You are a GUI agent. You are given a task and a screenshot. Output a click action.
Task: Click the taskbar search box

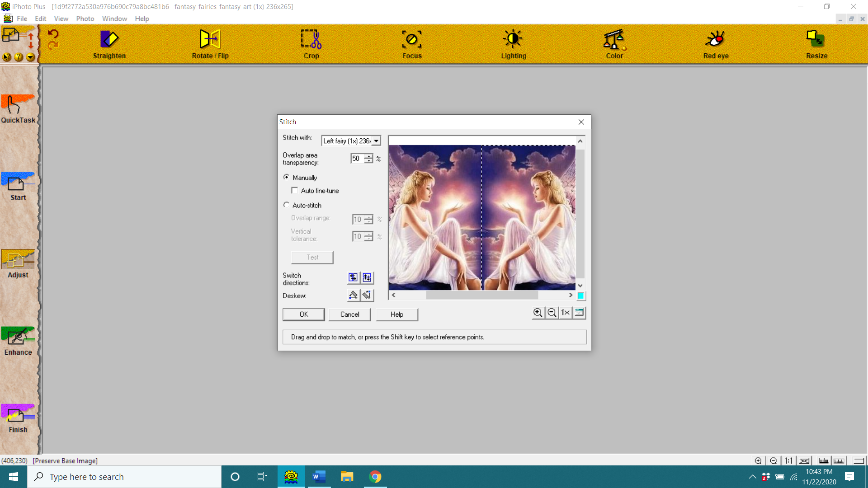point(124,477)
